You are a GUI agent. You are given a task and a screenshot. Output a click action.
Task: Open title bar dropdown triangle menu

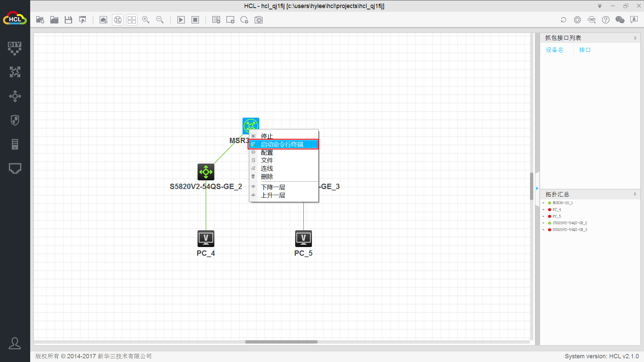coord(600,6)
